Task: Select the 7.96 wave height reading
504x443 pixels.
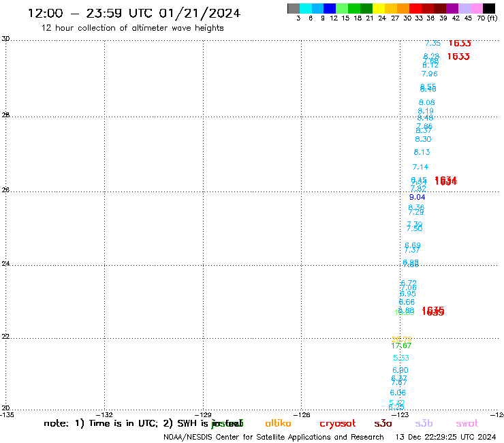Action: coord(430,74)
